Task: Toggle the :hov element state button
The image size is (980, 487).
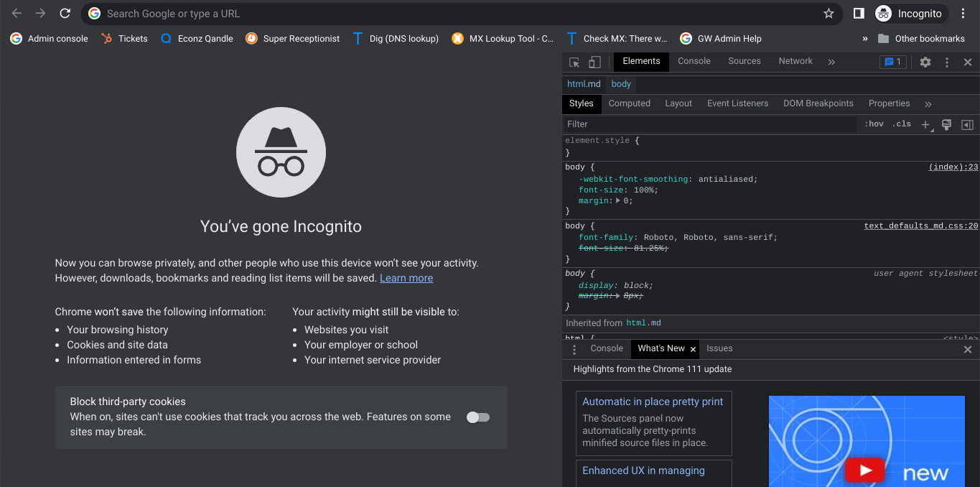Action: click(874, 124)
